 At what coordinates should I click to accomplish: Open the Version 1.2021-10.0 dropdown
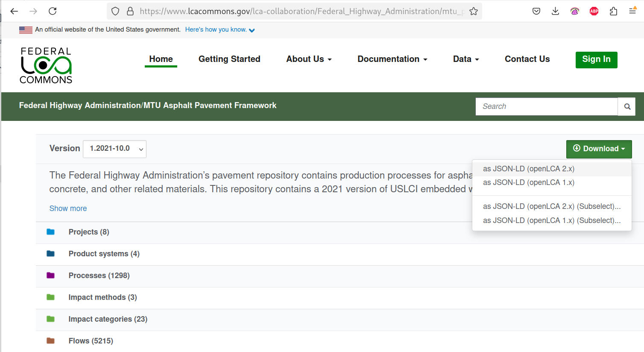click(x=114, y=149)
